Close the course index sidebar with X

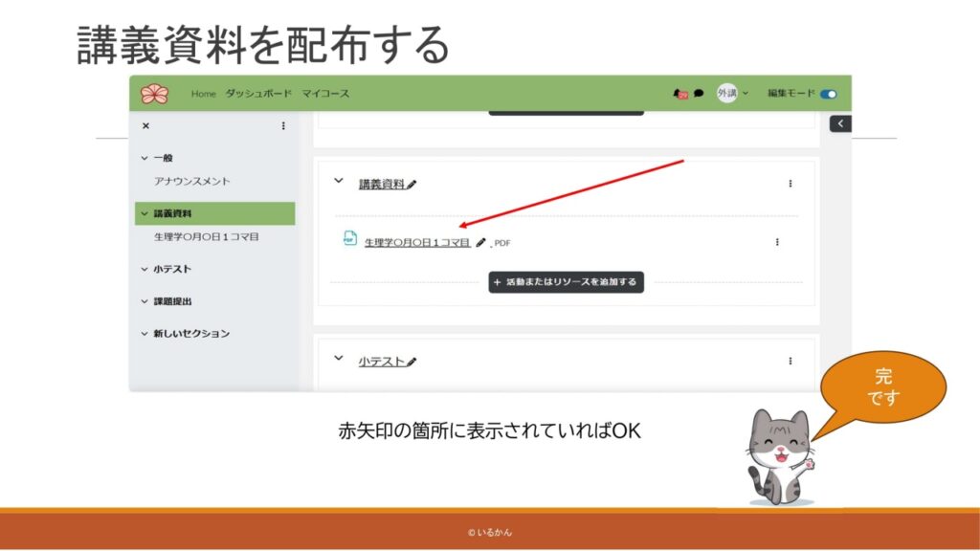tap(145, 125)
